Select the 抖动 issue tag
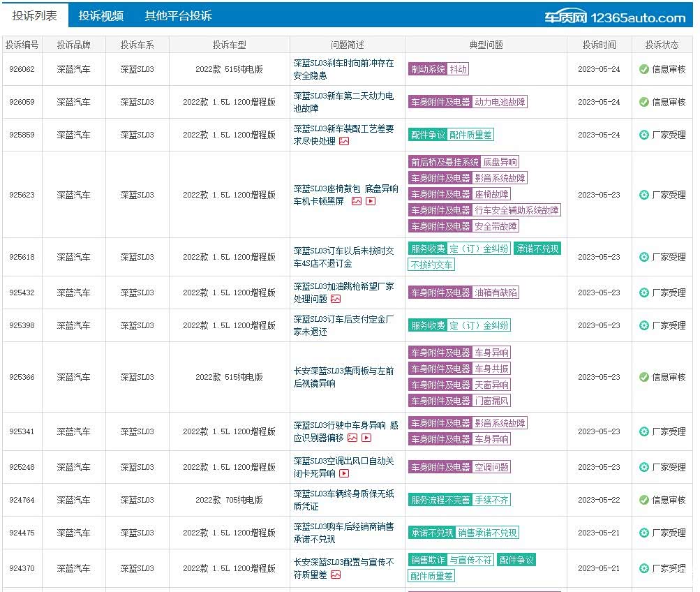The height and width of the screenshot is (592, 700). (x=459, y=69)
